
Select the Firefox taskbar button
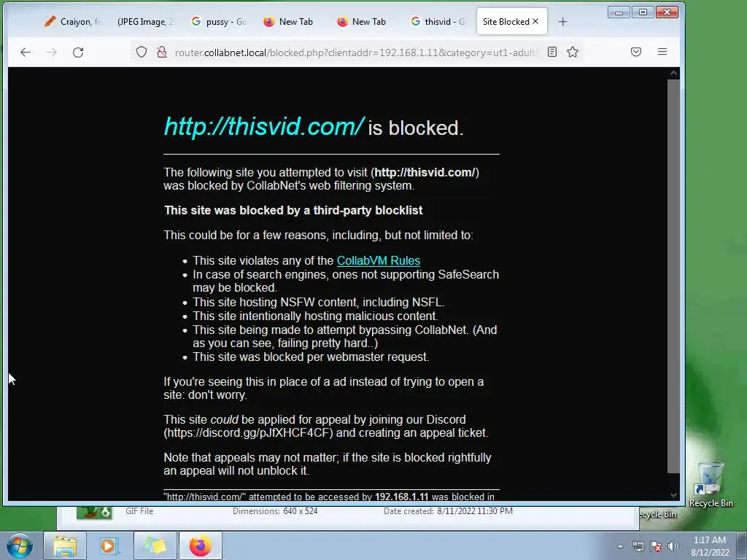point(200,545)
